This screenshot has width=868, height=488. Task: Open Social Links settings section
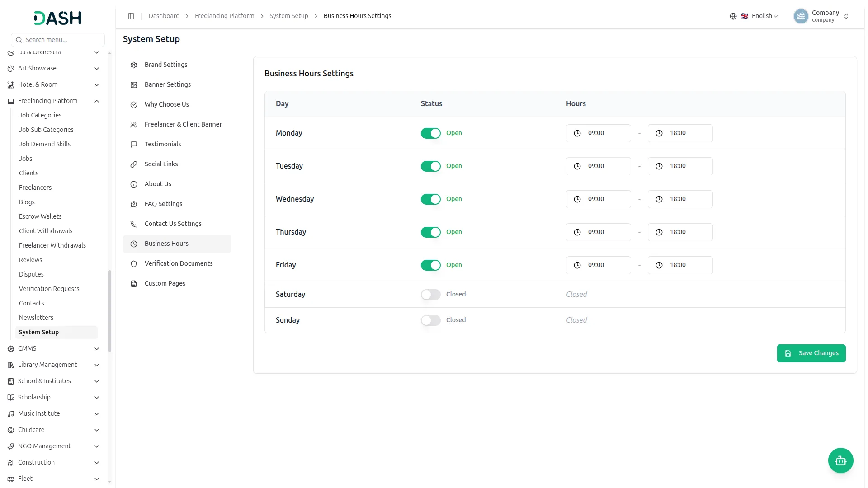click(177, 164)
